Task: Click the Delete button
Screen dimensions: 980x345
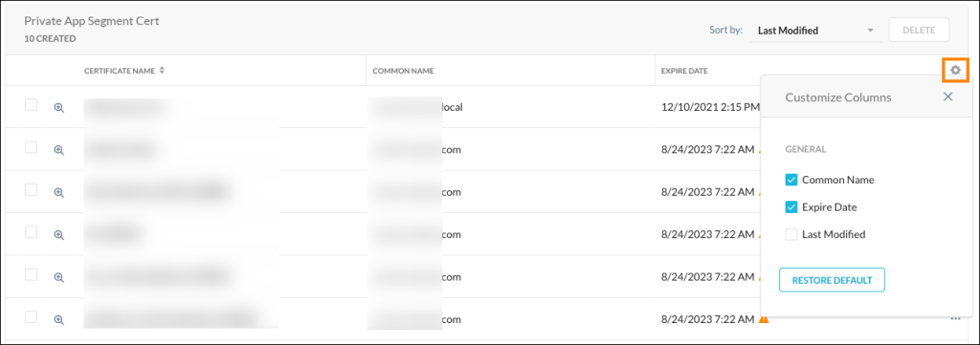Action: (x=919, y=30)
